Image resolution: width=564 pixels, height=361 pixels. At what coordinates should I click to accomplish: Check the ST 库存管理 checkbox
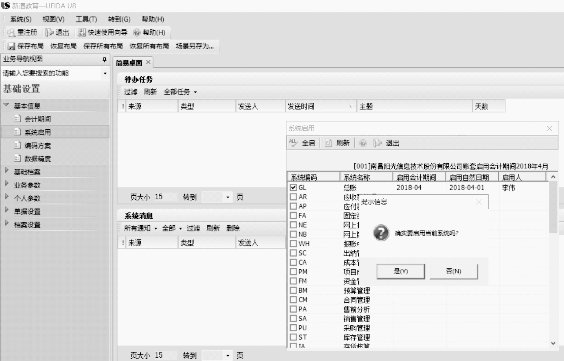point(294,337)
